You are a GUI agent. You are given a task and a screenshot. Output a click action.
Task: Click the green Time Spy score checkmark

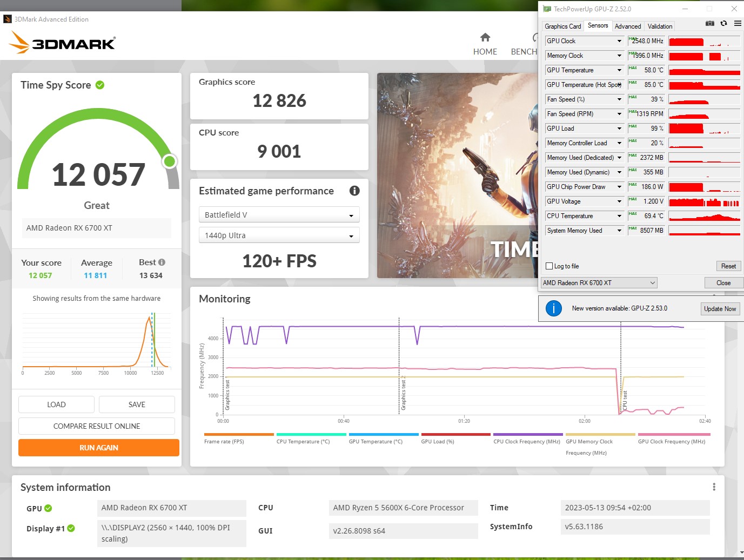point(100,85)
